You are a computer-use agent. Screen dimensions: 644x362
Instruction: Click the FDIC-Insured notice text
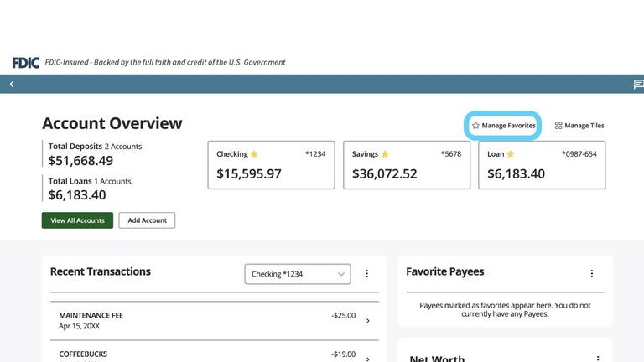[165, 62]
